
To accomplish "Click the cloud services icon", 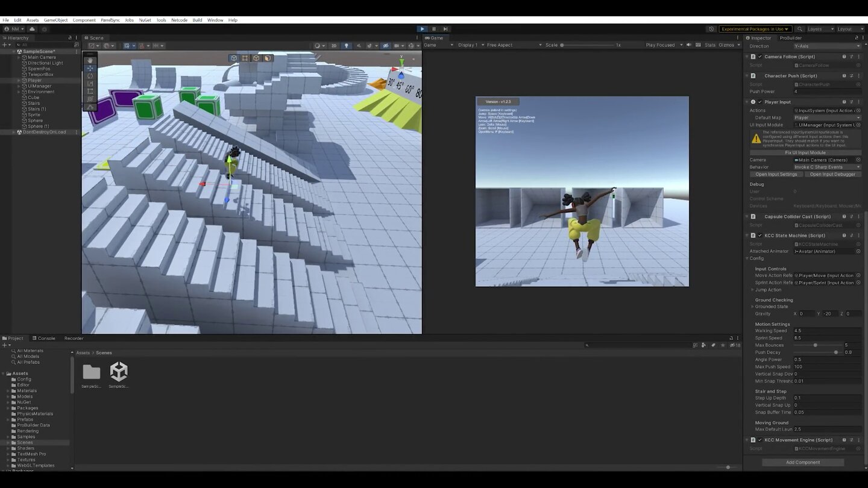I will tap(32, 29).
